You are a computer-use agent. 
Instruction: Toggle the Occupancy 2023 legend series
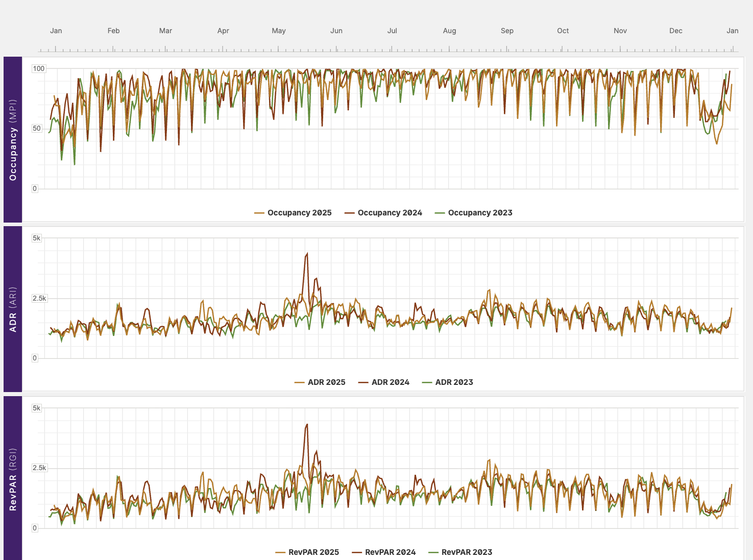(x=474, y=213)
